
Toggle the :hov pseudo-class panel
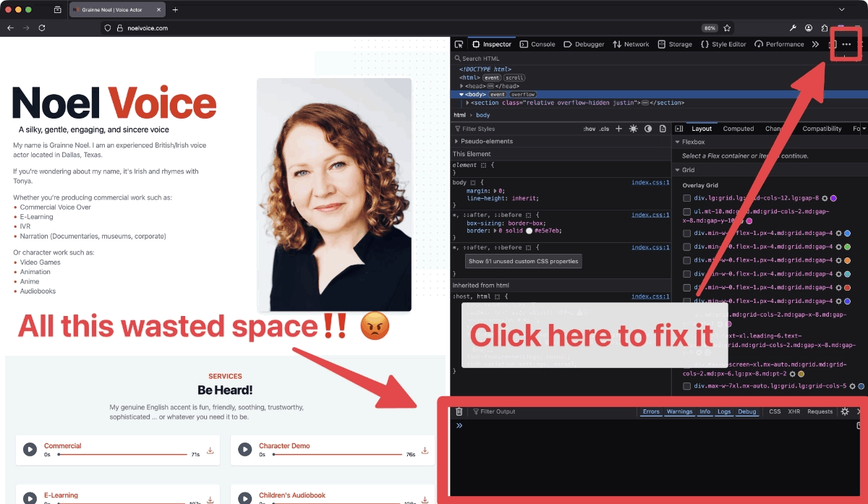[589, 129]
